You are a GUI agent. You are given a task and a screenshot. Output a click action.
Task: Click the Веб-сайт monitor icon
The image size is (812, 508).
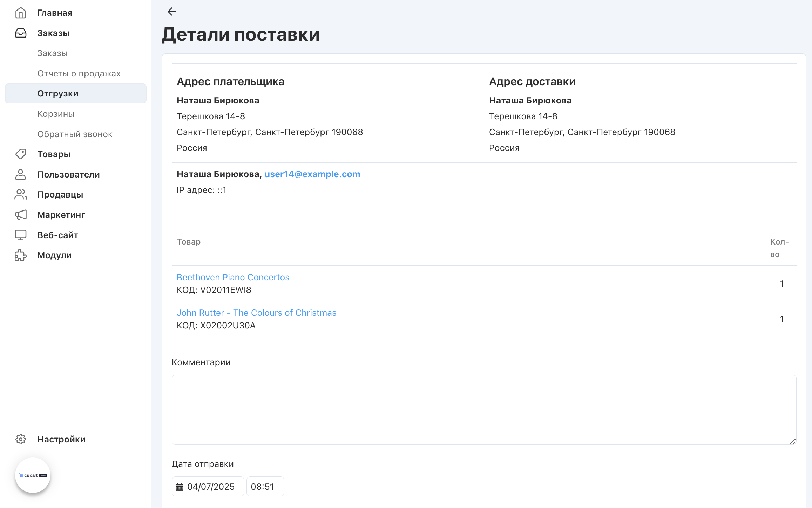tap(21, 235)
